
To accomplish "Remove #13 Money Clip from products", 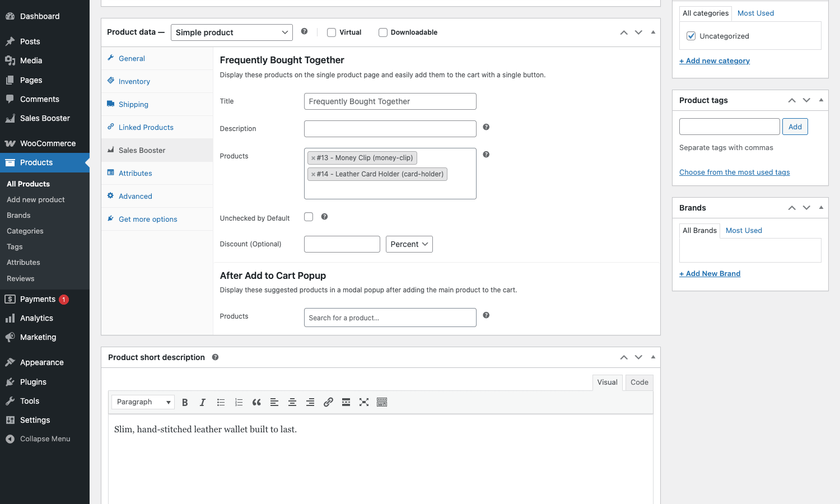I will tap(313, 158).
